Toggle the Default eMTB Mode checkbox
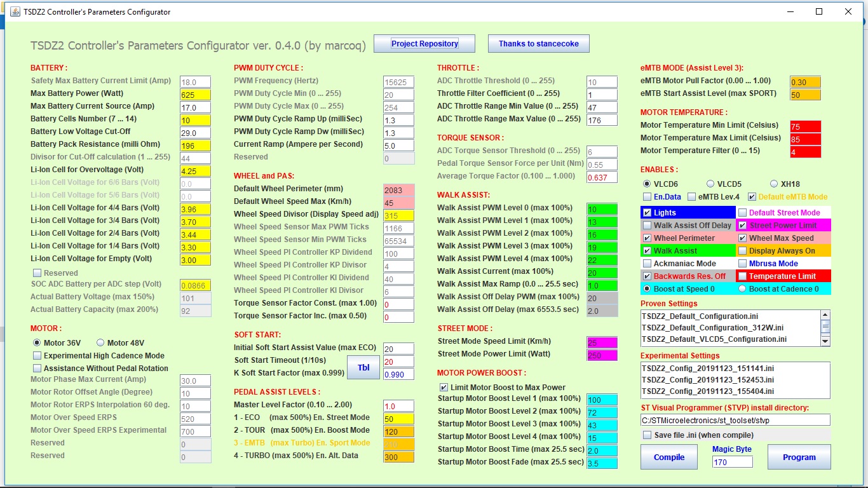This screenshot has height=488, width=868. coord(752,197)
